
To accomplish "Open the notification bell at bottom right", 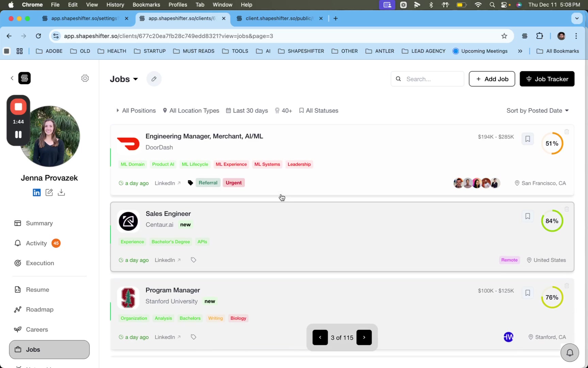I will tap(570, 353).
